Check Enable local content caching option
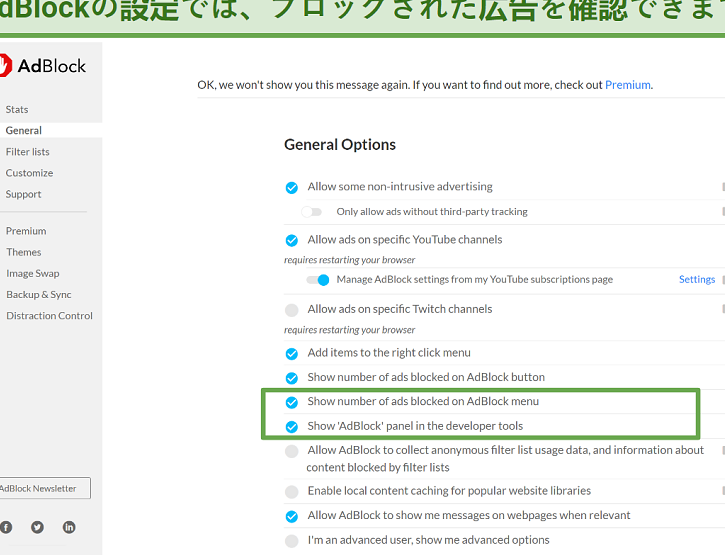The width and height of the screenshot is (725, 555). pos(292,492)
